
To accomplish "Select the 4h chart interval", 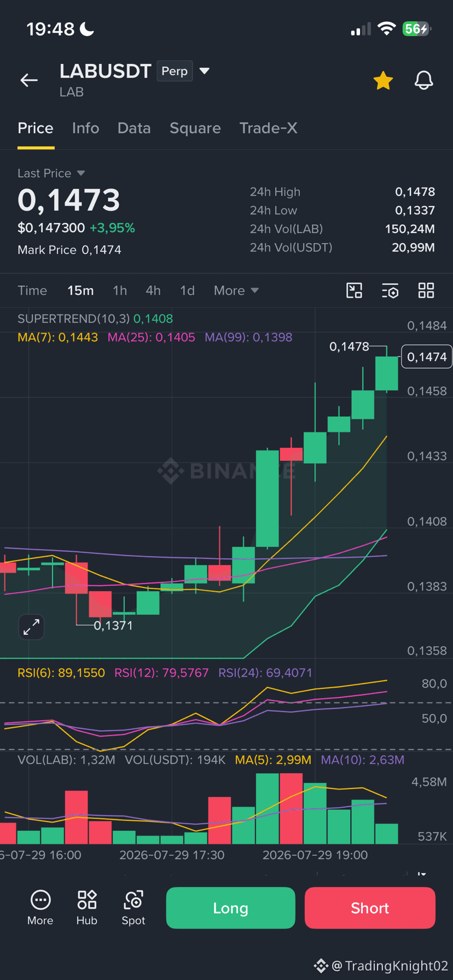I will coord(153,290).
